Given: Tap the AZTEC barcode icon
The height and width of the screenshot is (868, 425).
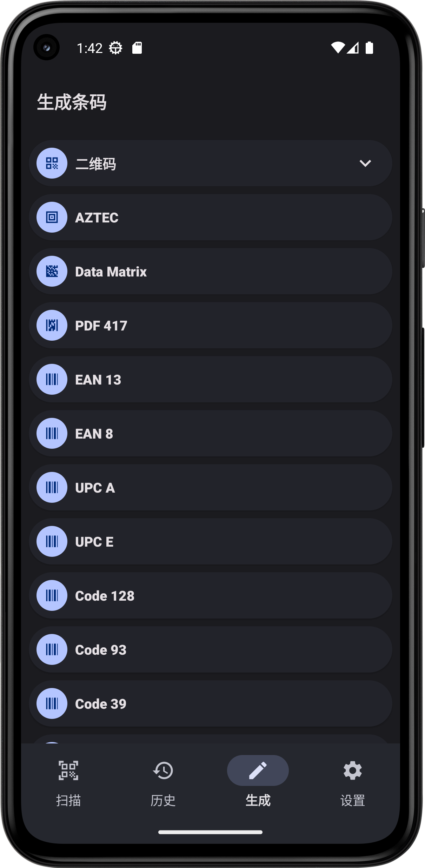Looking at the screenshot, I should (52, 218).
